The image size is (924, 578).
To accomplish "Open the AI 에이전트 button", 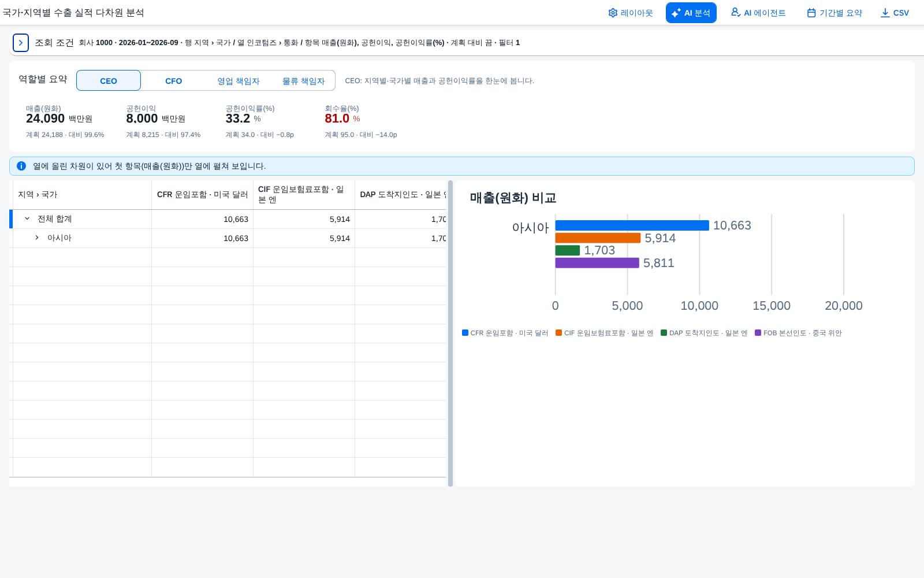I will tap(758, 13).
